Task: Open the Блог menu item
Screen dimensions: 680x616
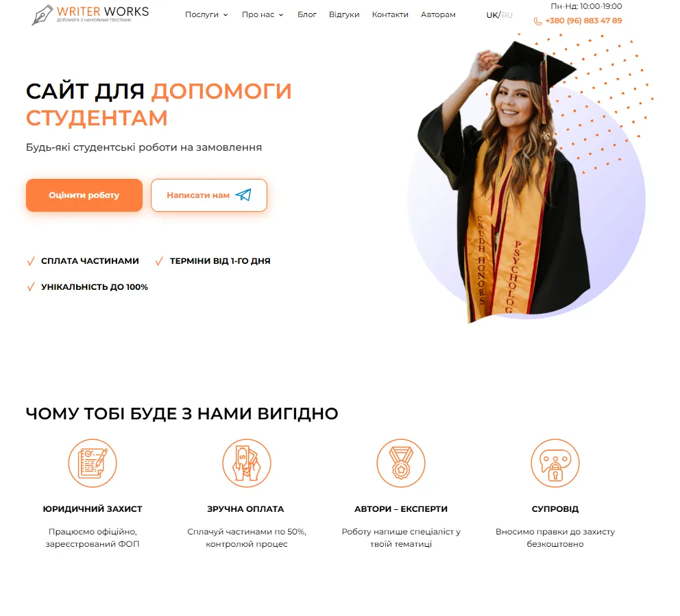Action: pyautogui.click(x=307, y=15)
